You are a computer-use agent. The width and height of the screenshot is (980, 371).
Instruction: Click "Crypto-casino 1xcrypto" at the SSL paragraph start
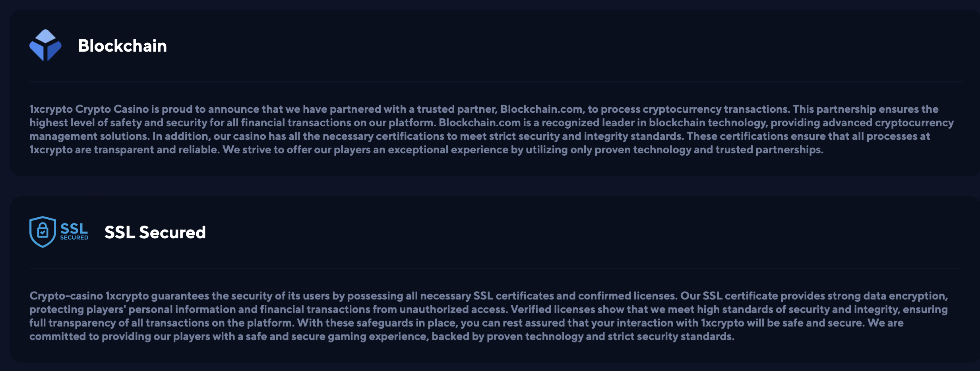(89, 296)
